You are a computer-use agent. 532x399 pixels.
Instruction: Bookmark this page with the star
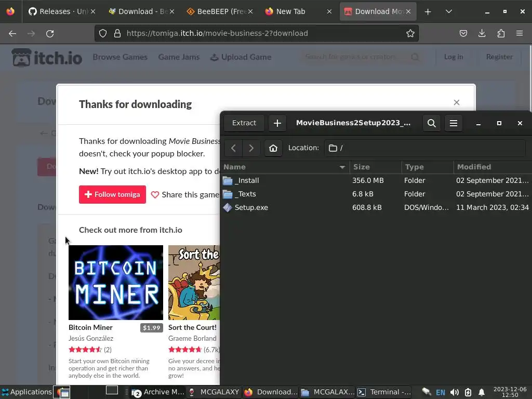tap(410, 33)
